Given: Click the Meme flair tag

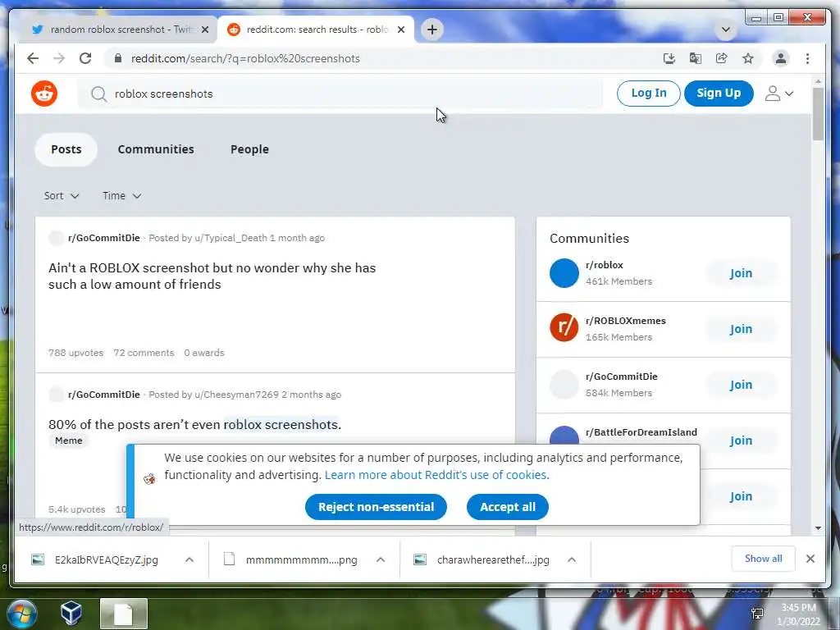Looking at the screenshot, I should pyautogui.click(x=69, y=441).
